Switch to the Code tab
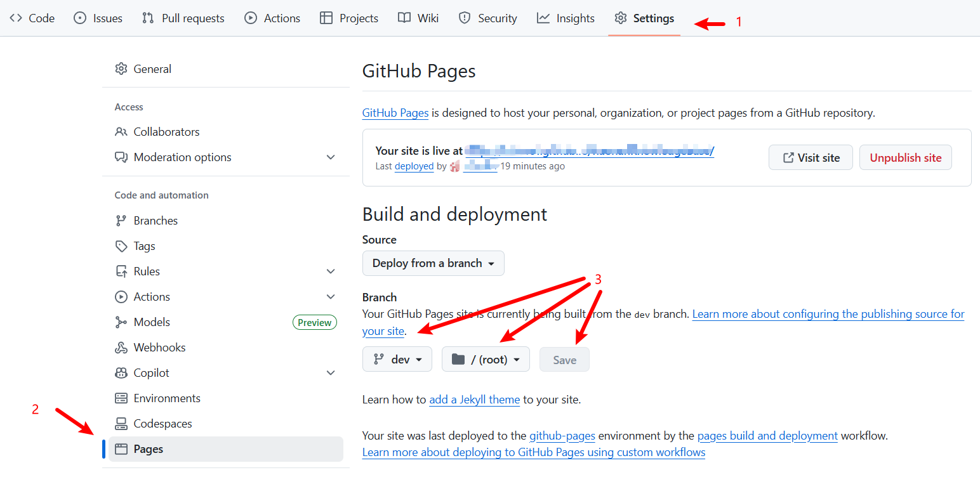Image resolution: width=980 pixels, height=477 pixels. 32,18
